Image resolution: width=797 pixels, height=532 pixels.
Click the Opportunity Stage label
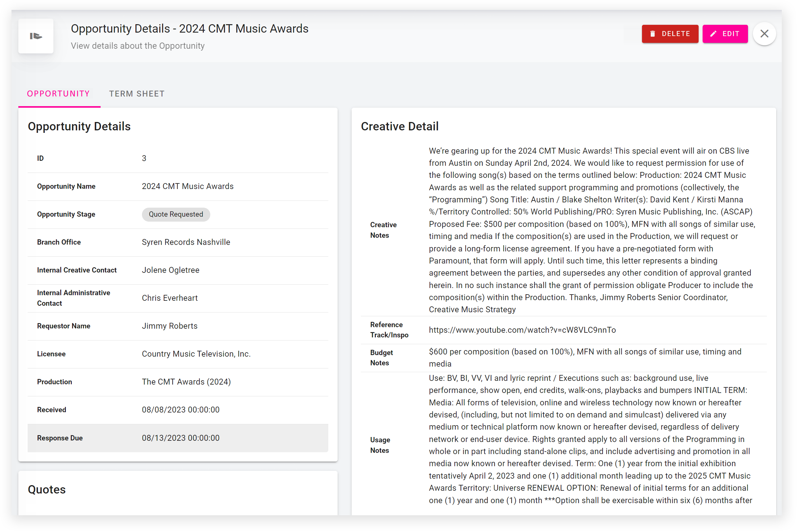click(x=66, y=214)
